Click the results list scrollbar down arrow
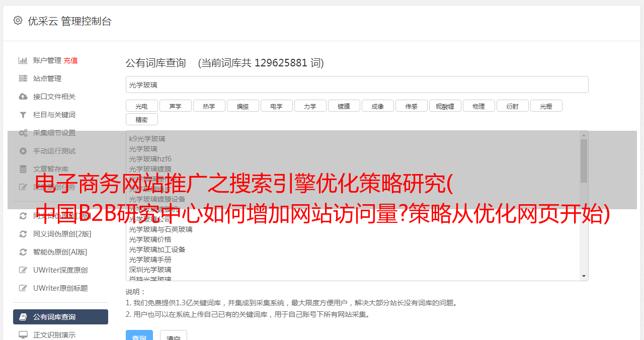 584,276
